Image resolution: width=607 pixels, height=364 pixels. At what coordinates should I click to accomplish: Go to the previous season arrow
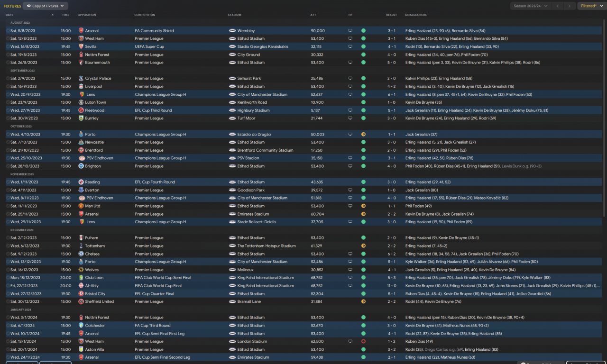tap(558, 6)
